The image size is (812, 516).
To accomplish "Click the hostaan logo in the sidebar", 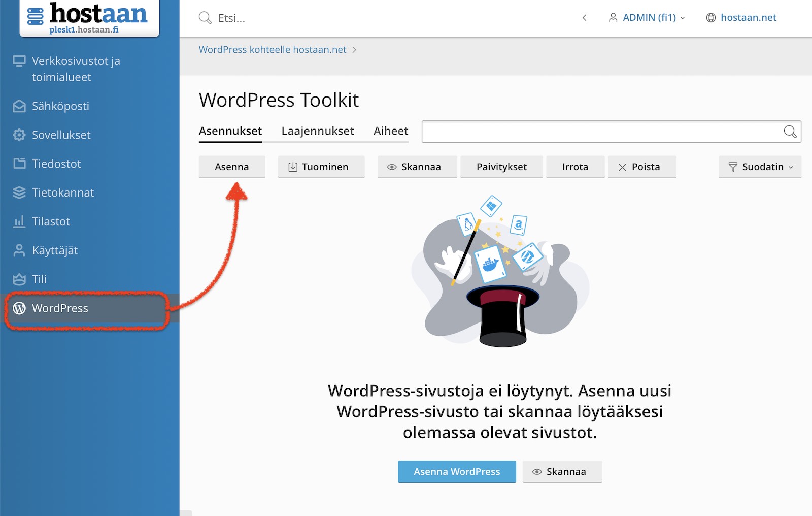I will point(89,18).
